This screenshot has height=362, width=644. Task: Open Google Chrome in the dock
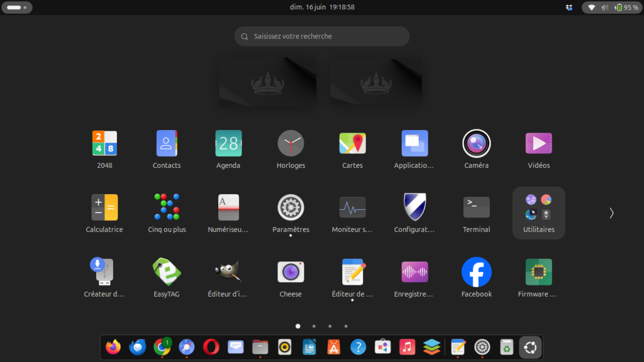[x=162, y=347]
